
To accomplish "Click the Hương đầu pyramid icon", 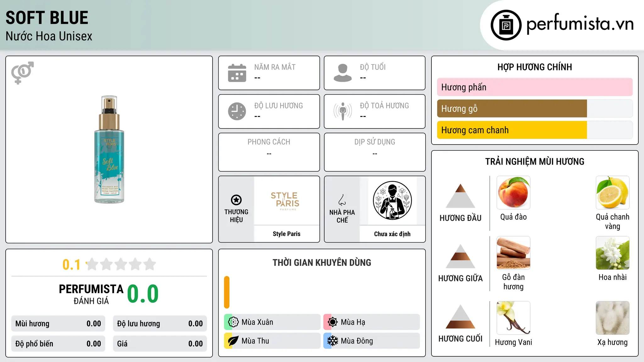I will [x=460, y=195].
